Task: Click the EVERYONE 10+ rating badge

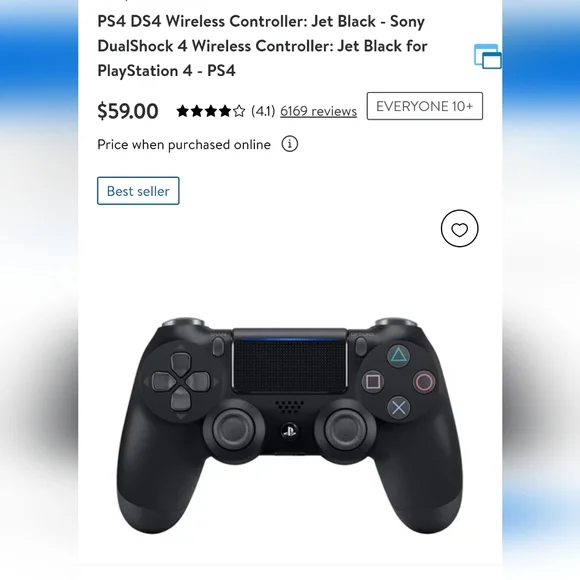Action: [x=425, y=106]
